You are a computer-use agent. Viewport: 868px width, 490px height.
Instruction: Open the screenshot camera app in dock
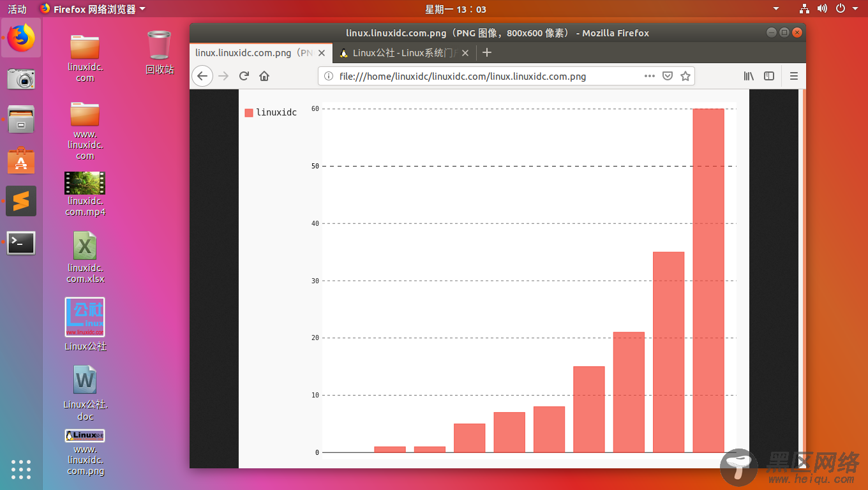(x=21, y=78)
